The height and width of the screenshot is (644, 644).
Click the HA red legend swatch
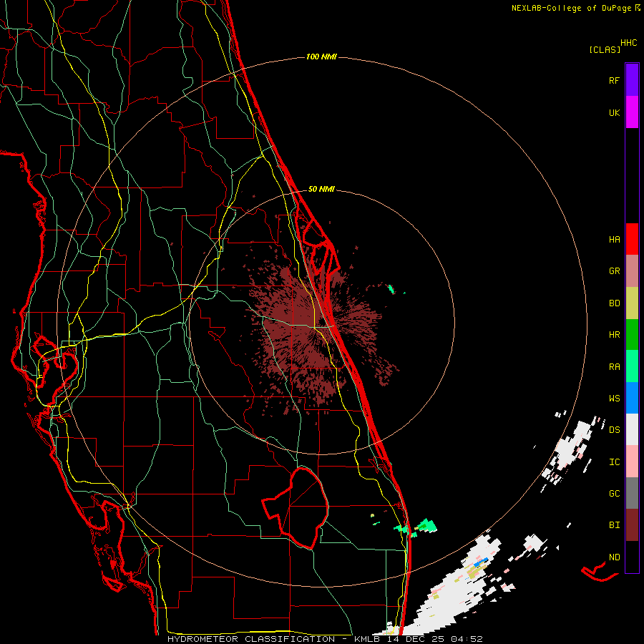tap(632, 239)
